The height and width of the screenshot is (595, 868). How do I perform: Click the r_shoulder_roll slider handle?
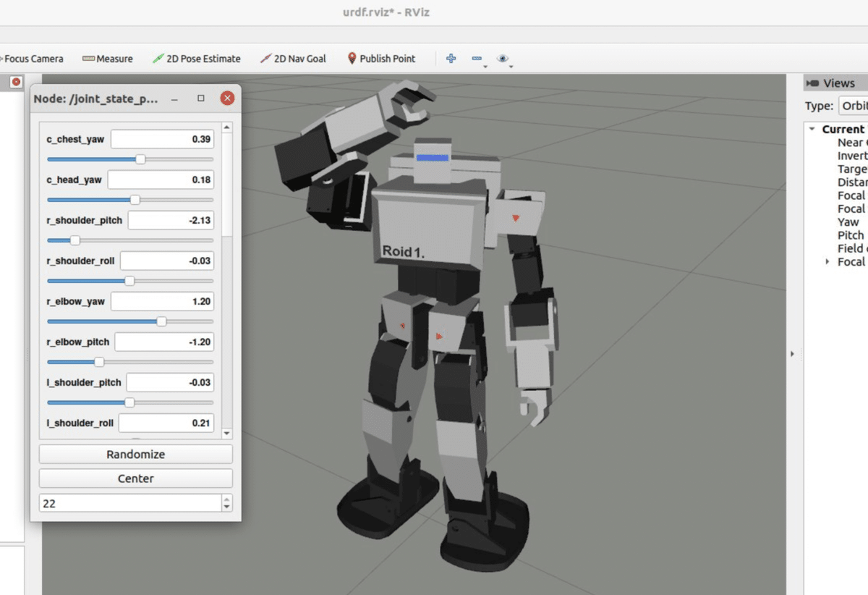click(x=129, y=281)
